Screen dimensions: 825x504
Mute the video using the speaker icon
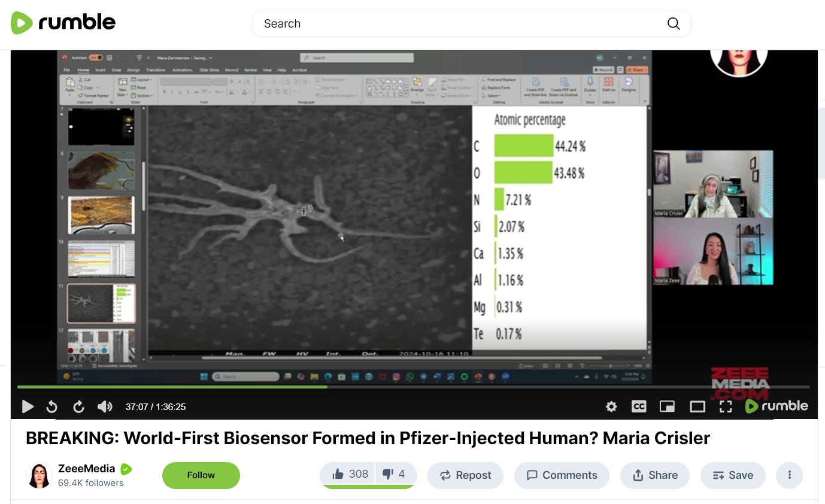point(105,407)
